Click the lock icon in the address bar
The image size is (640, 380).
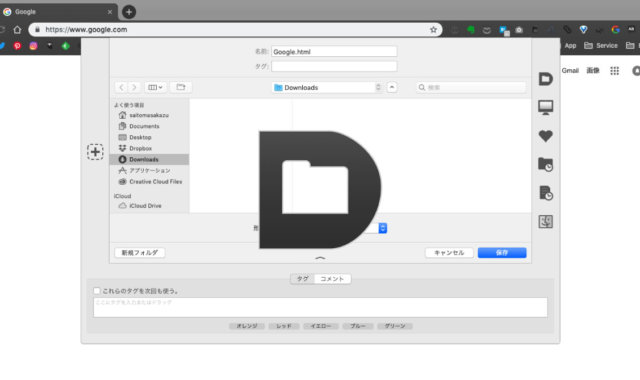[38, 29]
